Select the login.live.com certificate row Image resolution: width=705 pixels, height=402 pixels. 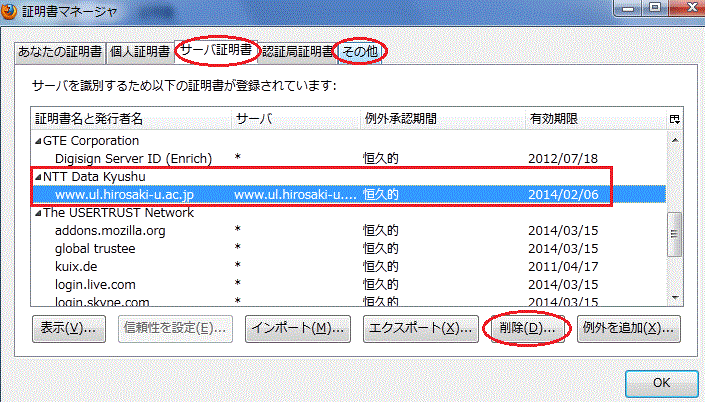pos(348,285)
